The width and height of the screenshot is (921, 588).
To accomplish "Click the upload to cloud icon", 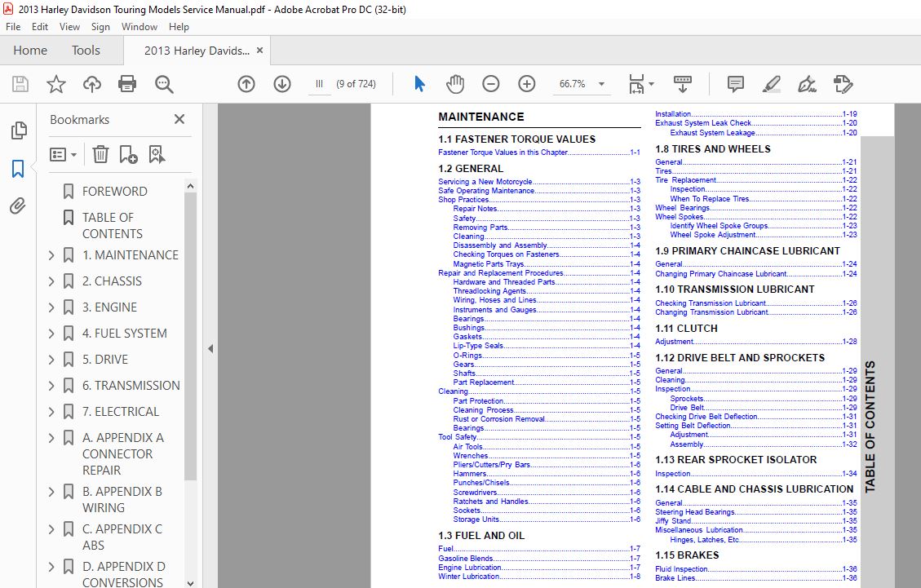I will pyautogui.click(x=91, y=84).
